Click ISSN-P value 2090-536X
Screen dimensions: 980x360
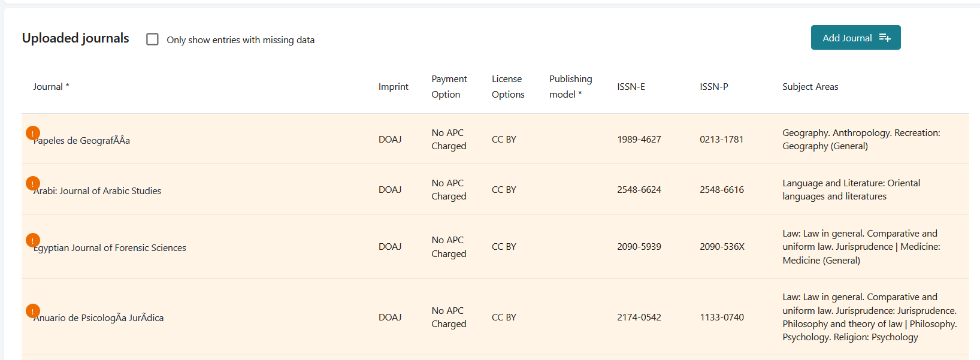[722, 247]
